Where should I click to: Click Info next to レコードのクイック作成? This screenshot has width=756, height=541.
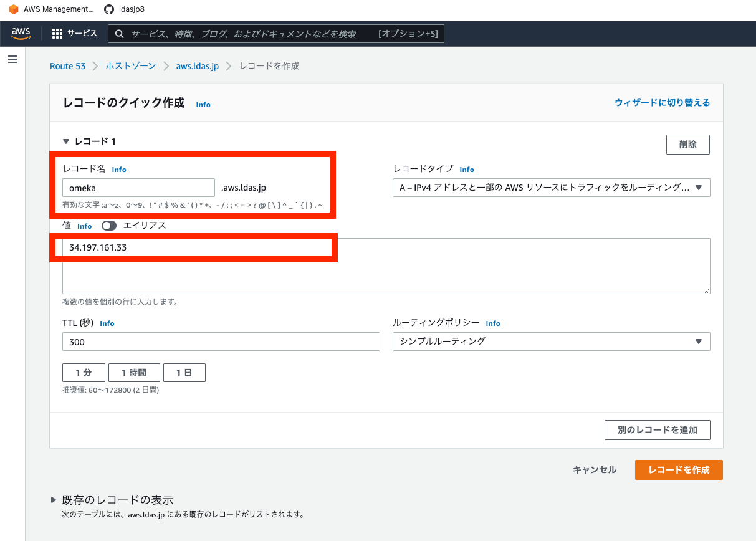(x=203, y=105)
